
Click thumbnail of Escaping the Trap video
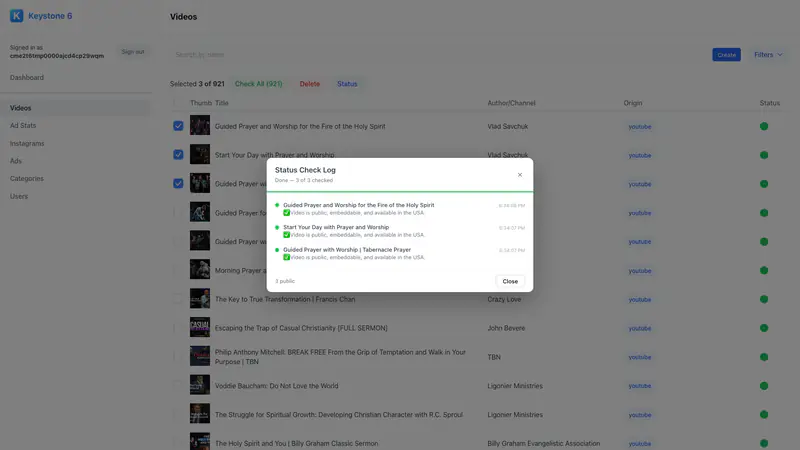point(200,327)
